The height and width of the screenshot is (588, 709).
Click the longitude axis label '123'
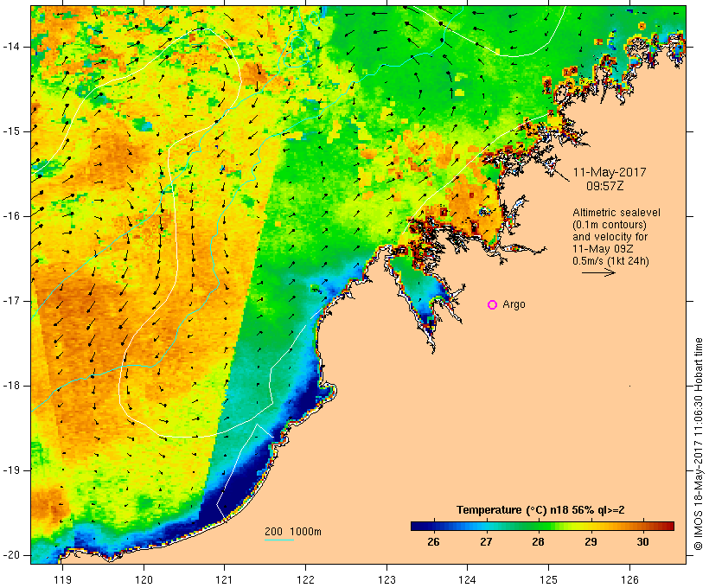(386, 579)
